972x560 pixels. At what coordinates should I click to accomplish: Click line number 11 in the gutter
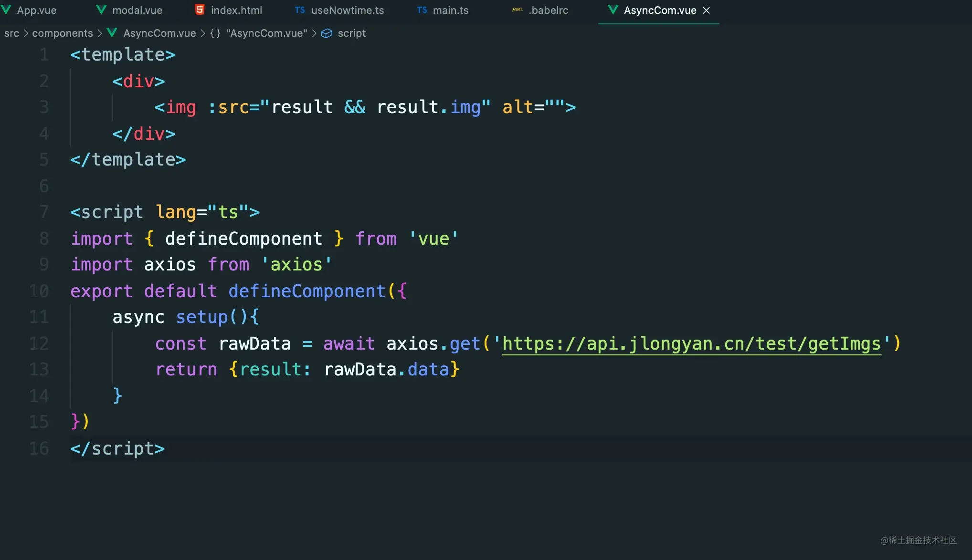(39, 317)
